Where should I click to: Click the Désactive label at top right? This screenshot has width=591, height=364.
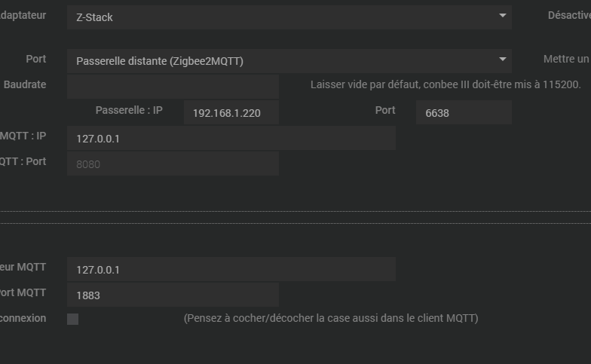(x=569, y=15)
